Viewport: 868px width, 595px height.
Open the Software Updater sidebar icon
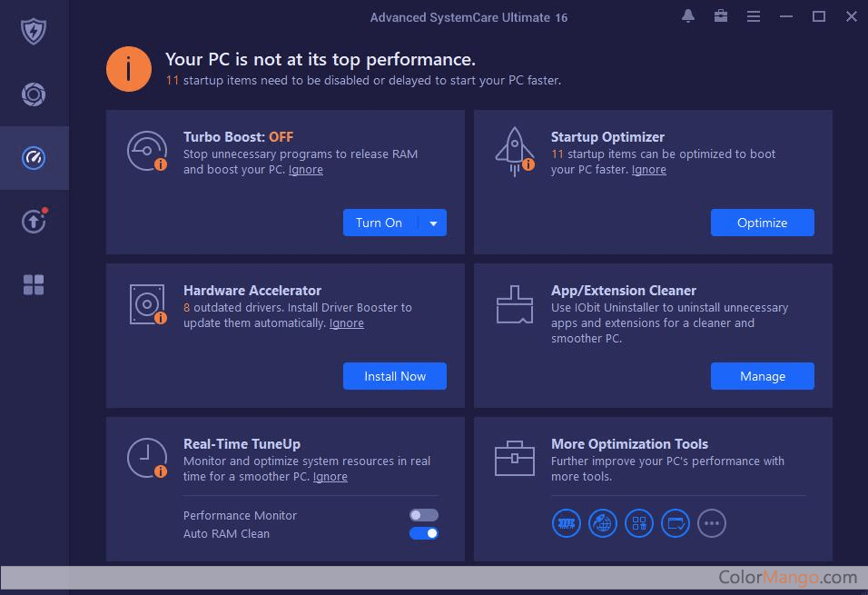pyautogui.click(x=34, y=222)
